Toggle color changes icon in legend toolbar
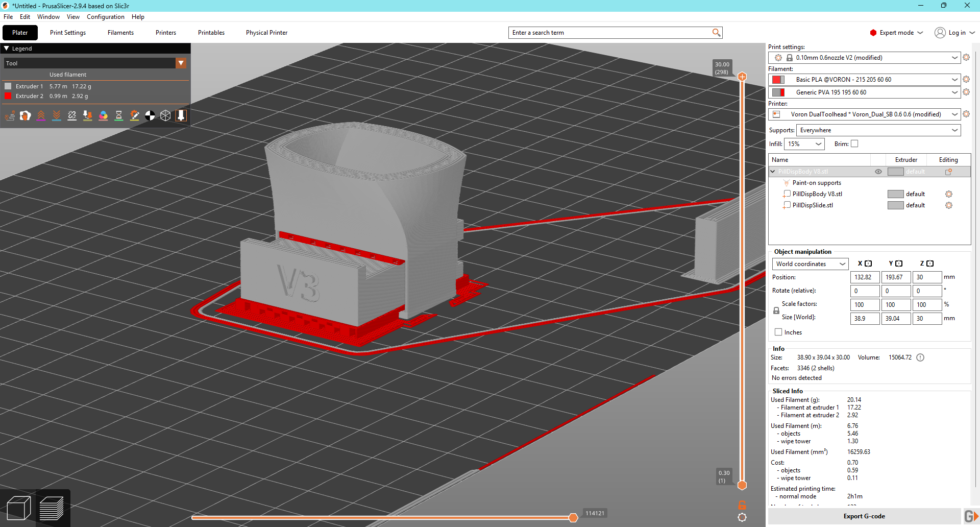The image size is (980, 527). point(103,116)
